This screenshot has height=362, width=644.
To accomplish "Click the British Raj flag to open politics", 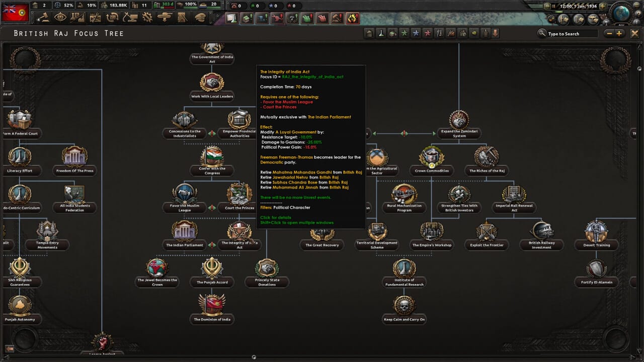I will tap(15, 12).
